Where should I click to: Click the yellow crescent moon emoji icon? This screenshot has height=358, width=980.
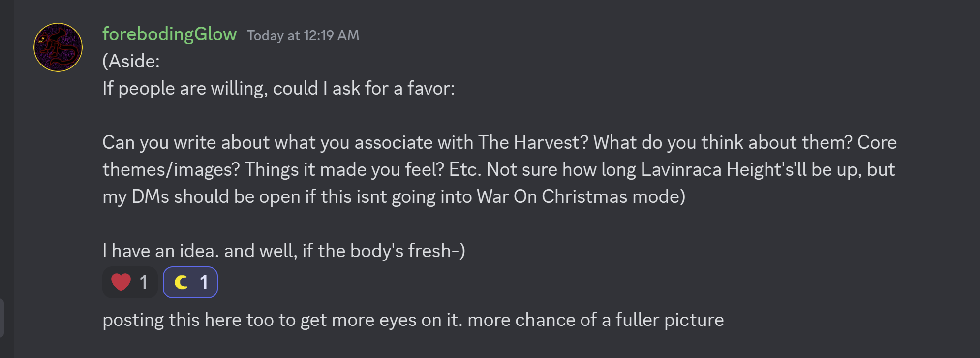click(x=181, y=282)
